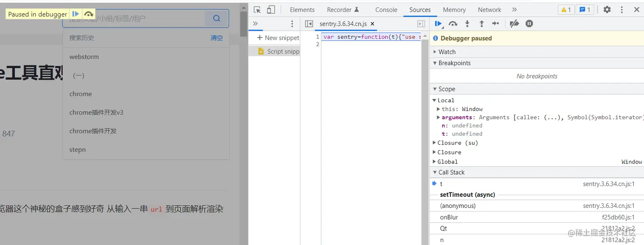Click the messages count badge
The width and height of the screenshot is (644, 245).
point(585,9)
